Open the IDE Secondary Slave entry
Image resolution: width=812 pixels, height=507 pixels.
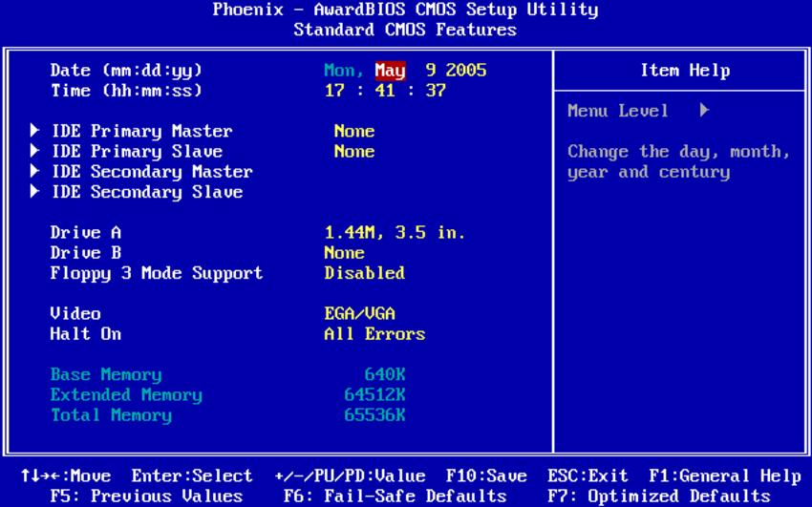(x=147, y=192)
